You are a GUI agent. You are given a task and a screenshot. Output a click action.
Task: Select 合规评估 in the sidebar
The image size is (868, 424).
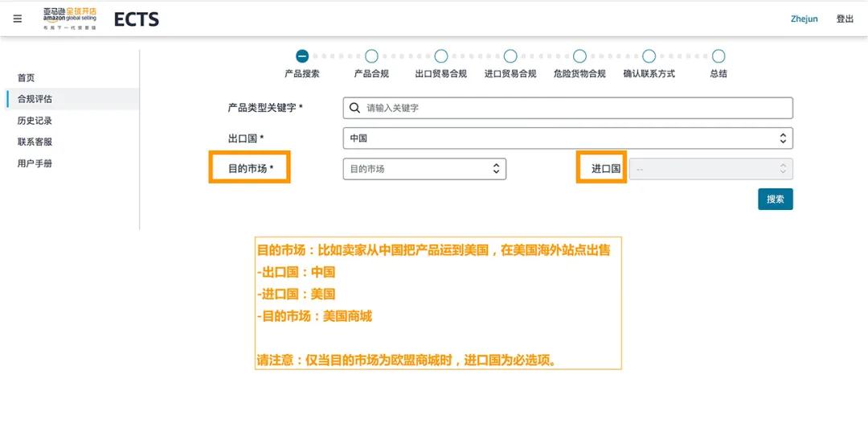tap(72, 99)
